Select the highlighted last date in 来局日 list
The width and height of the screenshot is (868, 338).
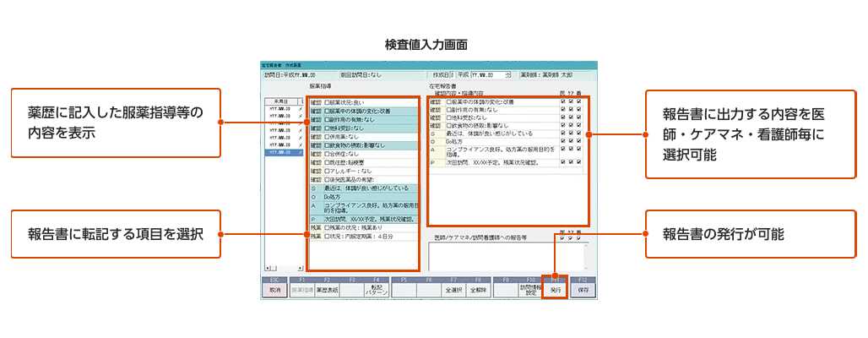pyautogui.click(x=281, y=154)
